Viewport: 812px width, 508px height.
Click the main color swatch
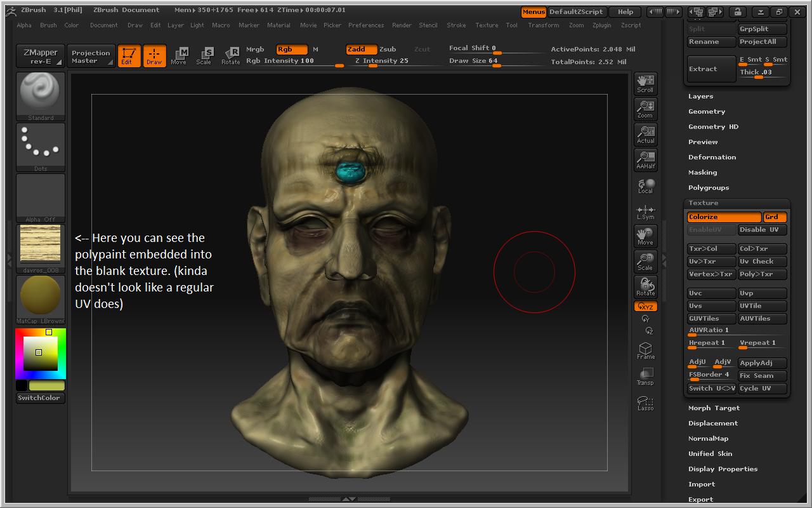pyautogui.click(x=47, y=385)
